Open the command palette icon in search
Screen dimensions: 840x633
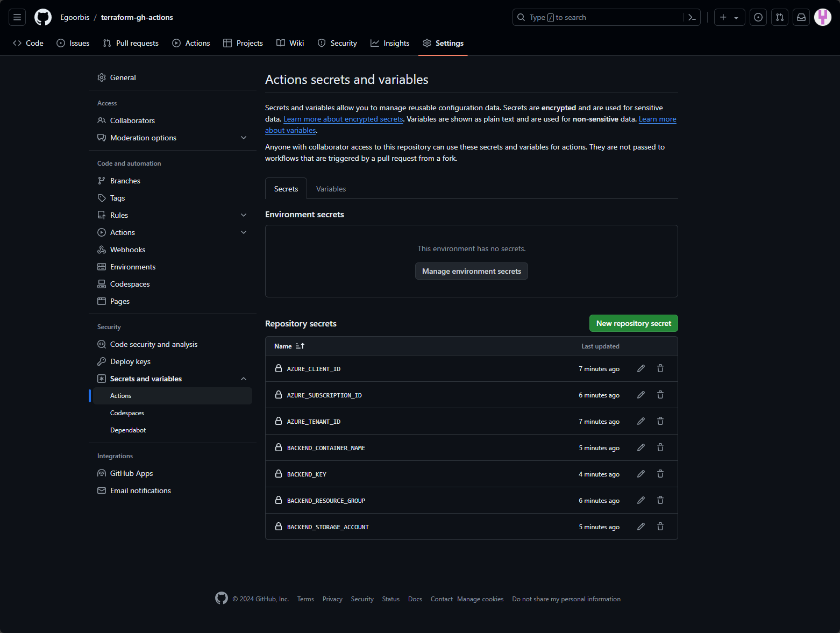[x=692, y=17]
